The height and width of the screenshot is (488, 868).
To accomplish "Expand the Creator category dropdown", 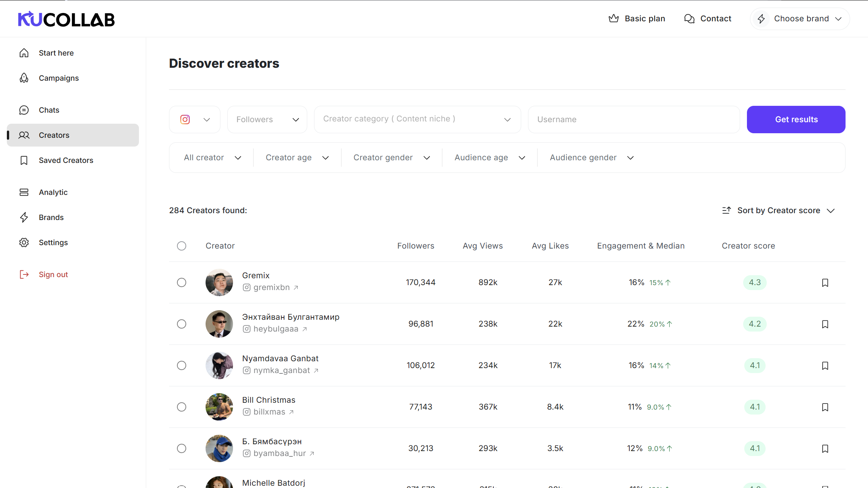I will (417, 120).
